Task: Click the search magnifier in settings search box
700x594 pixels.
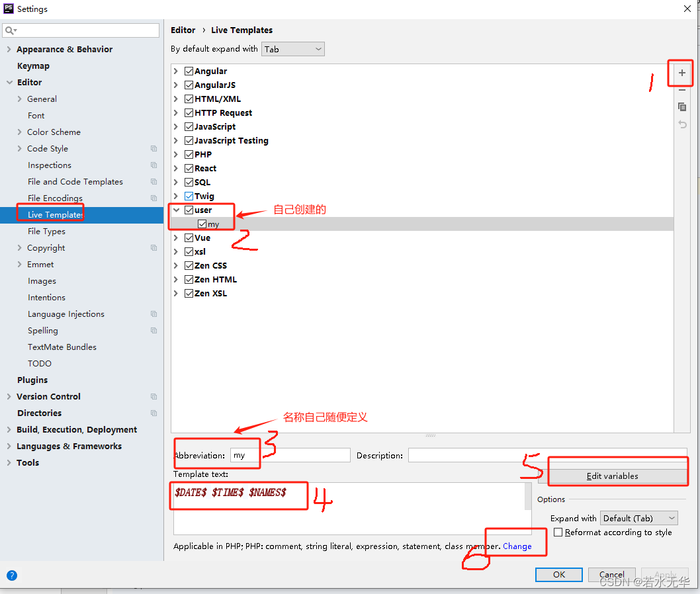Action: click(x=11, y=30)
